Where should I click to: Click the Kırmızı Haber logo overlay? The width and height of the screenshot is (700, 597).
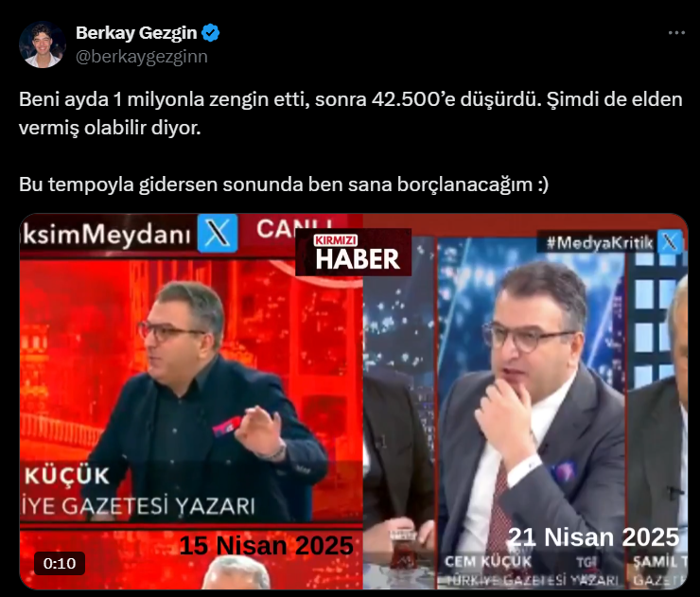click(353, 253)
